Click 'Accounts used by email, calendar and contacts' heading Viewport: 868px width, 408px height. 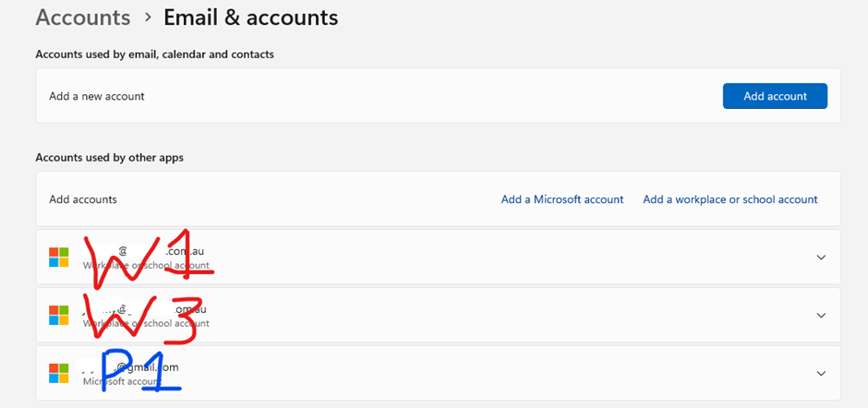click(155, 54)
